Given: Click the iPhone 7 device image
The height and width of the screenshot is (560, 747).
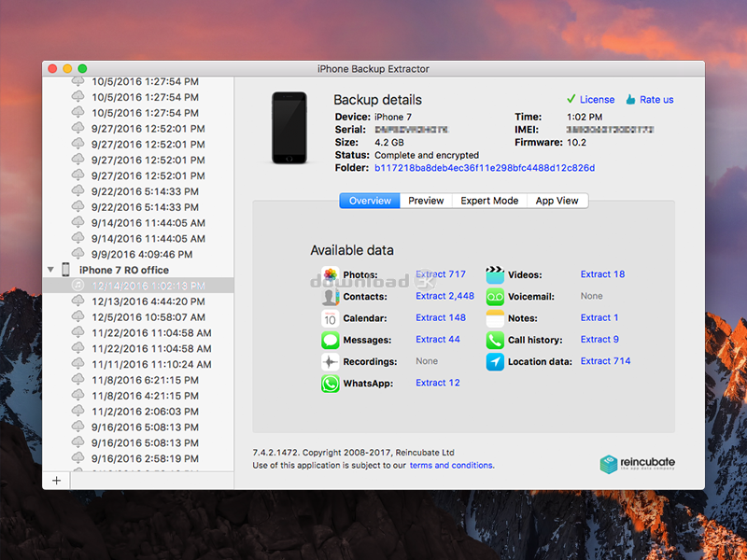Looking at the screenshot, I should coord(289,128).
